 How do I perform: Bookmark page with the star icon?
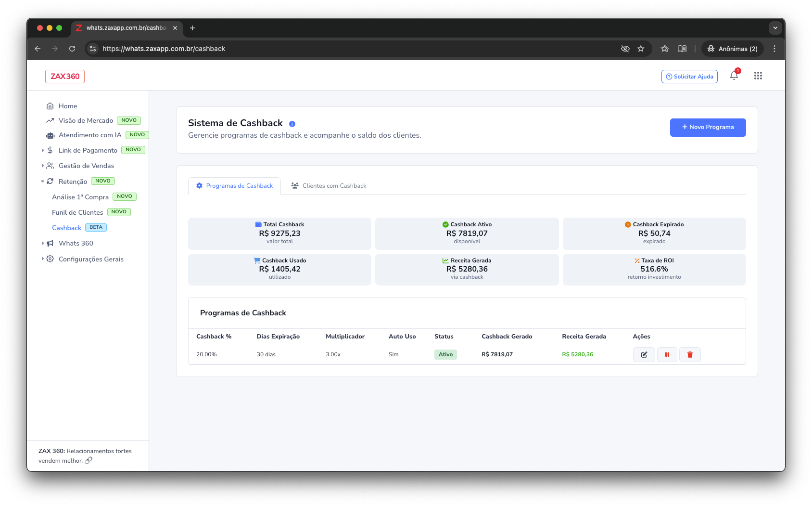641,49
